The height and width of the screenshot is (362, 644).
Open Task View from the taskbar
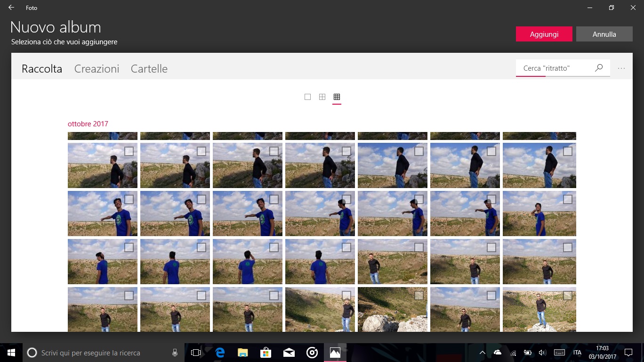coord(196,353)
